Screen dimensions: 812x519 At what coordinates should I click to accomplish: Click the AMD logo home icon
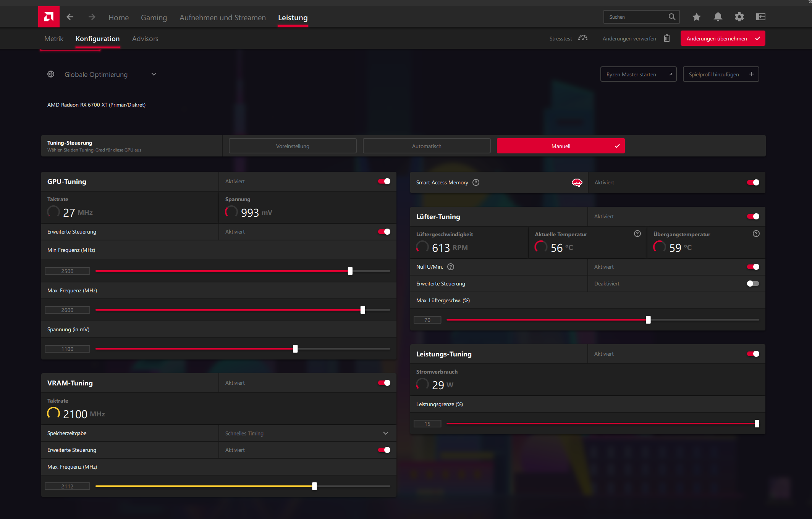[x=49, y=17]
